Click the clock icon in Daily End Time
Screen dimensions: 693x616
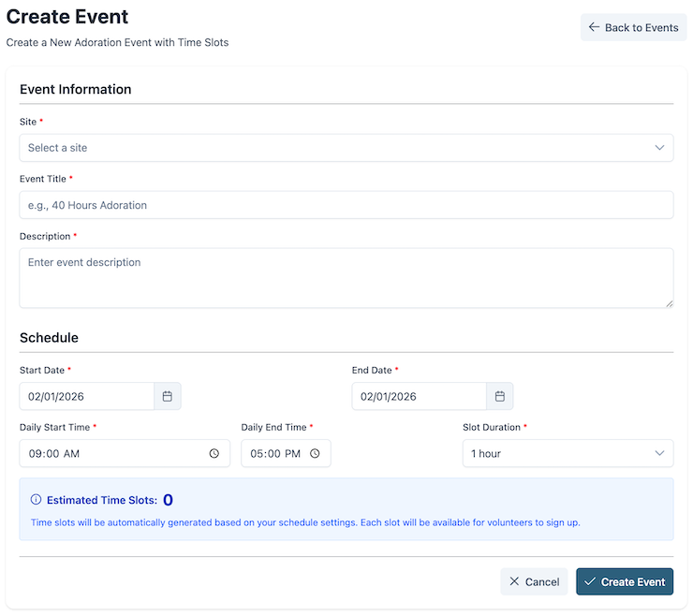pyautogui.click(x=315, y=453)
